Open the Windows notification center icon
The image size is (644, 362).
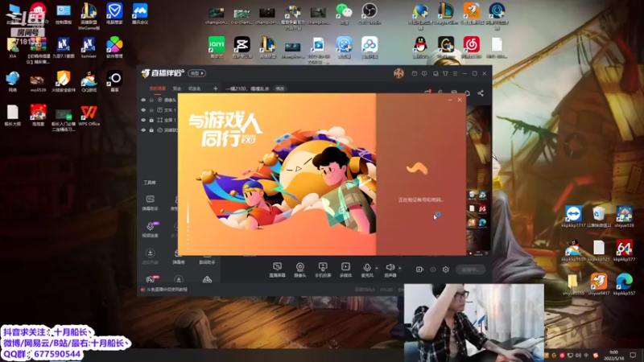633,355
